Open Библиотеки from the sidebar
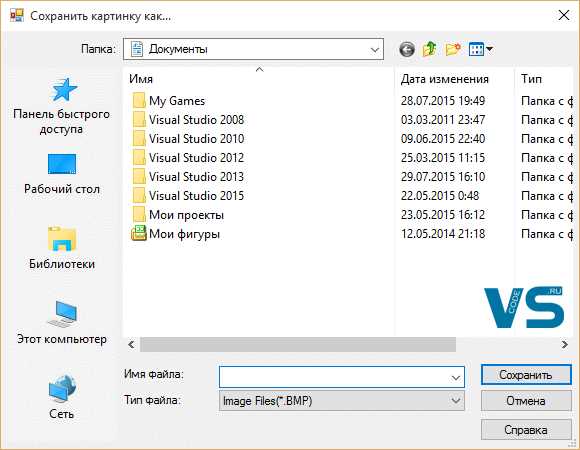Image resolution: width=580 pixels, height=450 pixels. pos(62,248)
